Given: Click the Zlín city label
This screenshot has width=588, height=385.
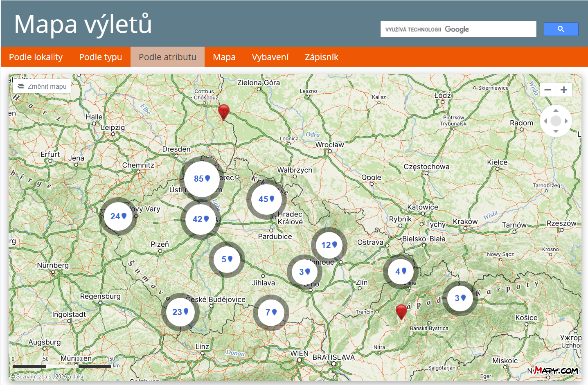Looking at the screenshot, I should pyautogui.click(x=361, y=282).
